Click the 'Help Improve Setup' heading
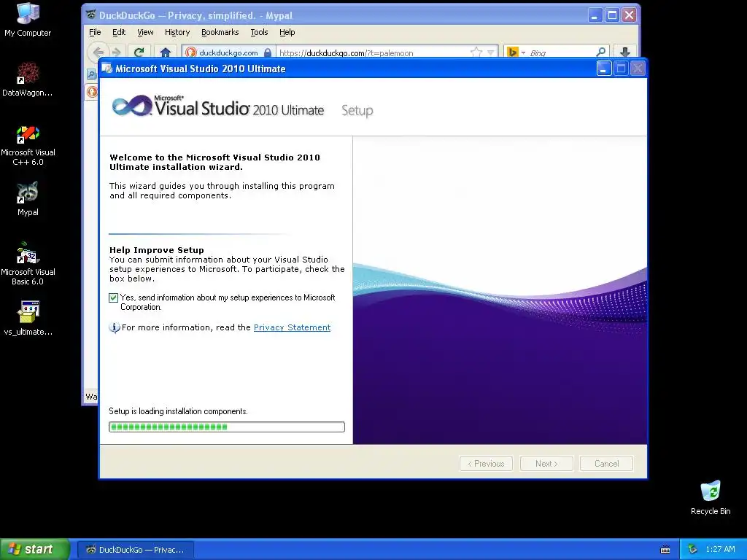This screenshot has width=747, height=560. pos(157,250)
